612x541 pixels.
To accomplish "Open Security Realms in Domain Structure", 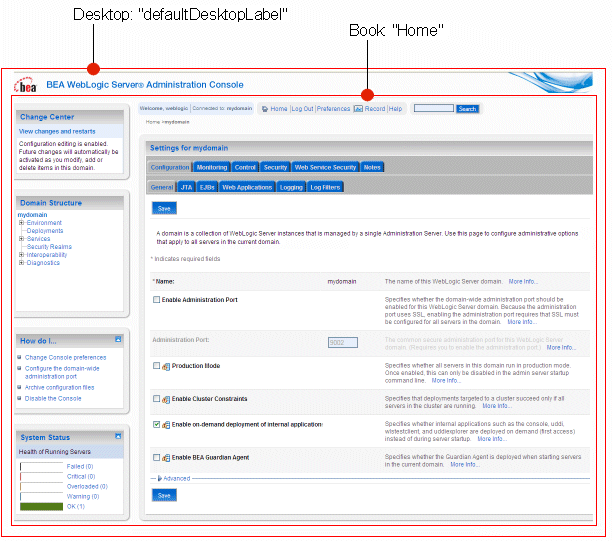I will [x=49, y=247].
